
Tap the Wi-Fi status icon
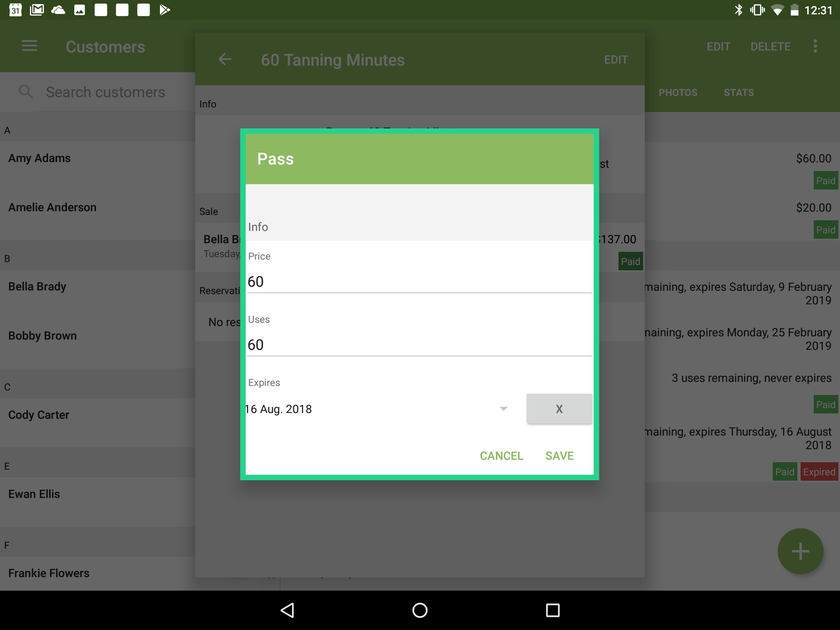click(x=777, y=10)
